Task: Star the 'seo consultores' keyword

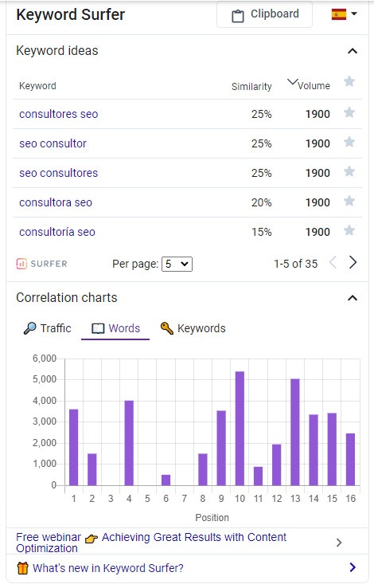Action: pyautogui.click(x=349, y=171)
